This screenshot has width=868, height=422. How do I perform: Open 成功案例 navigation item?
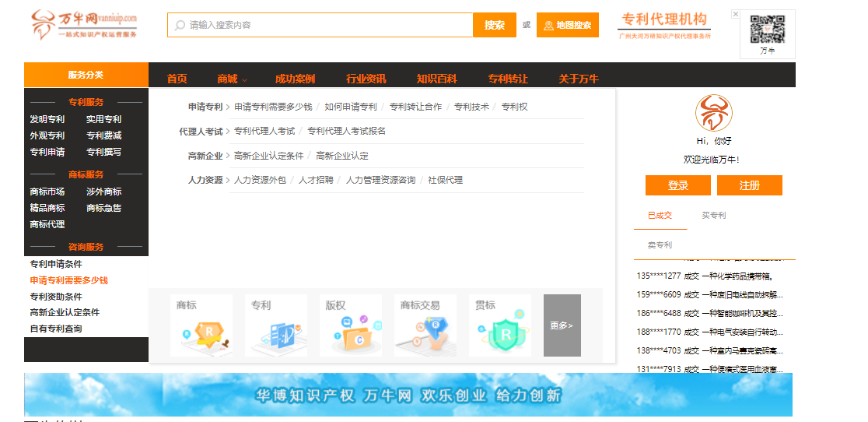(295, 79)
